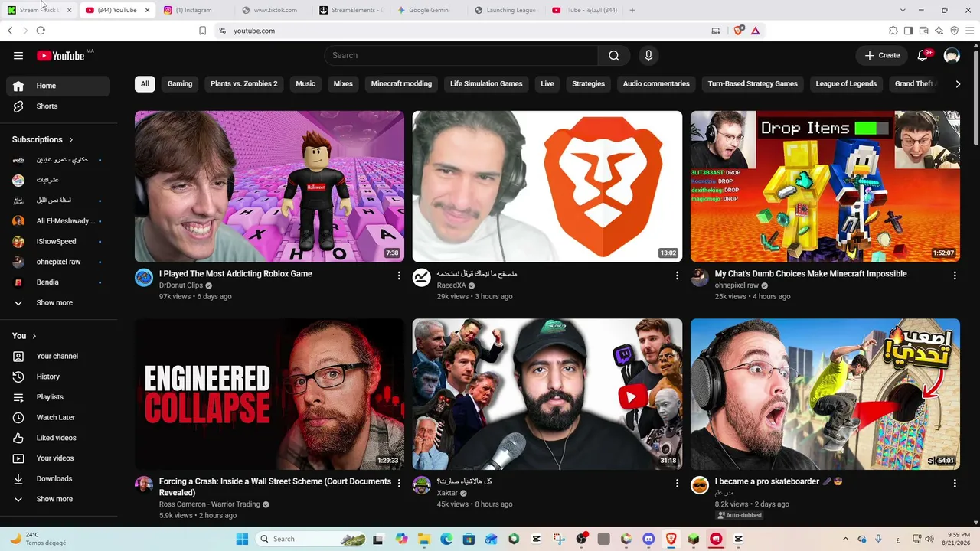This screenshot has height=551, width=980.
Task: Open Your videos in the sidebar
Action: (x=57, y=458)
